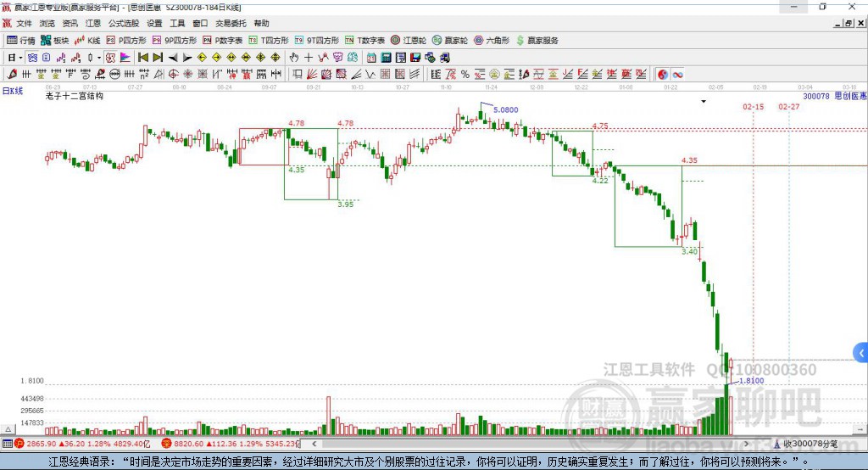Click the floppy-disk save icon
The height and width of the screenshot is (470, 868).
pos(415,58)
